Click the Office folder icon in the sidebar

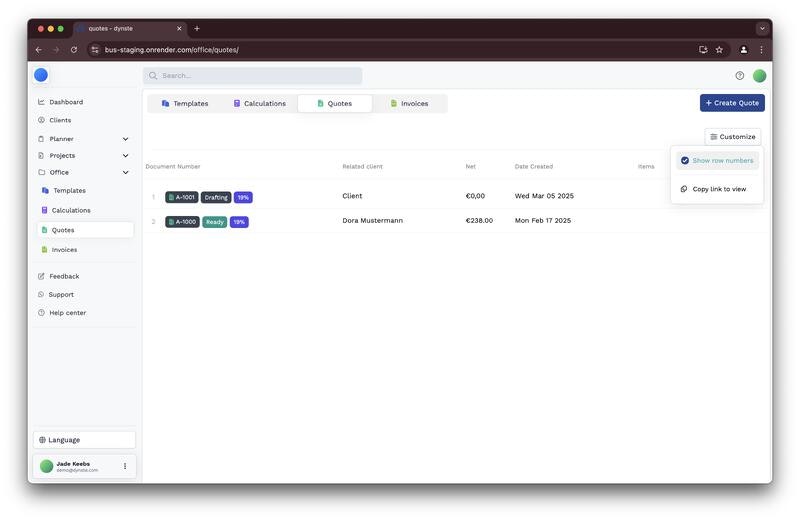pos(41,172)
